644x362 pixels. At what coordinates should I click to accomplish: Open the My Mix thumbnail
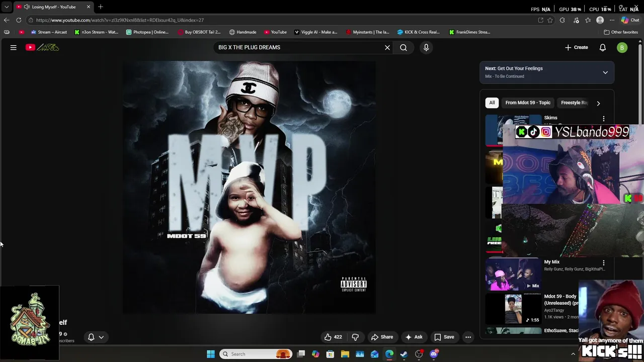(x=513, y=275)
